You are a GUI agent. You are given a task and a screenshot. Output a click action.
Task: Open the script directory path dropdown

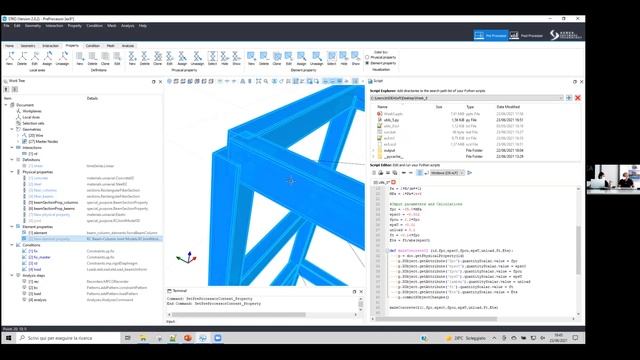pyautogui.click(x=561, y=98)
